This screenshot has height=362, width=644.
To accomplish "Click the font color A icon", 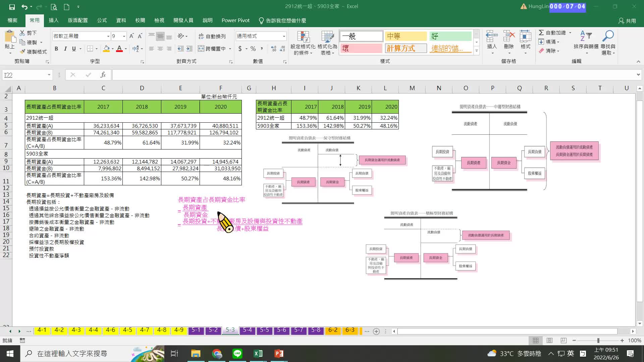I will [119, 49].
